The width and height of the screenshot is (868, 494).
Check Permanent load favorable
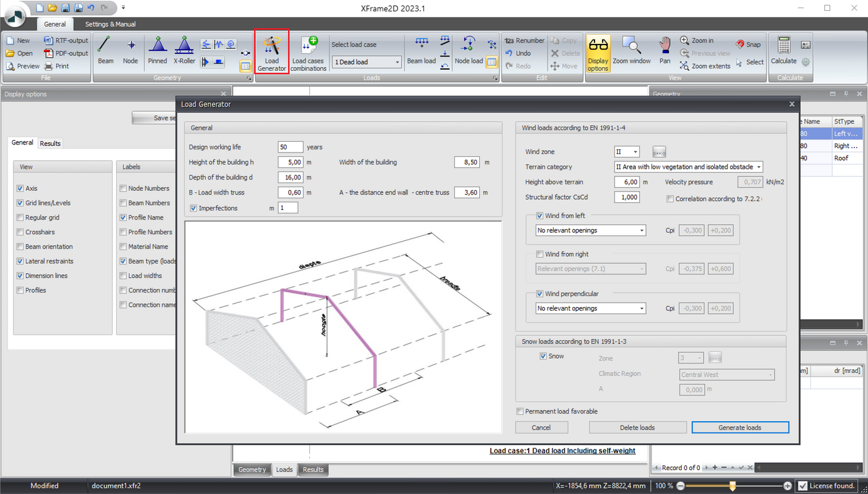(520, 411)
